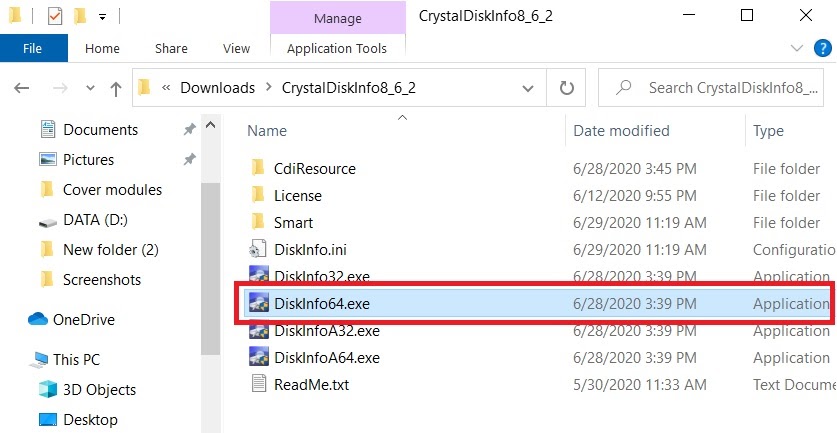
Task: Select the ReadMe.txt document icon
Action: point(258,384)
